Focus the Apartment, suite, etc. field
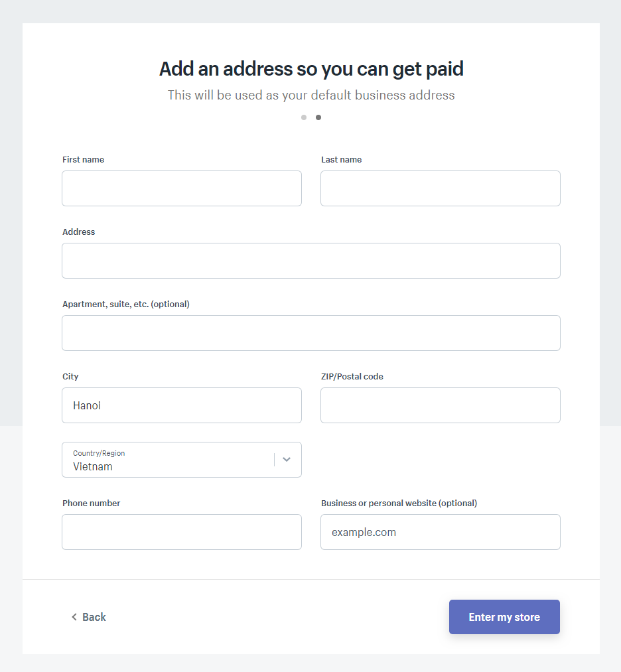621x672 pixels. pos(311,333)
